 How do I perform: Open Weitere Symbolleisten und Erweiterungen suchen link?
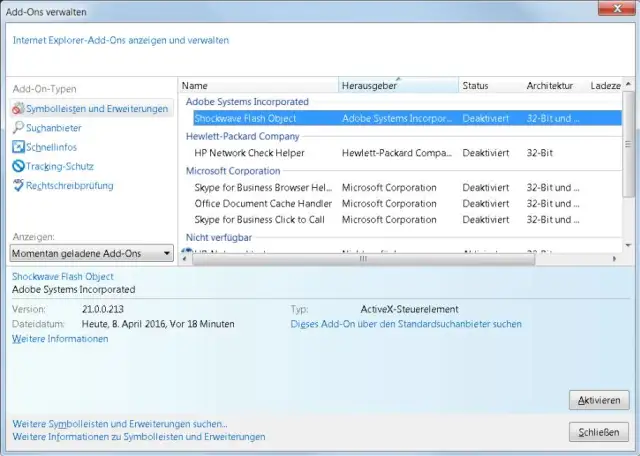coord(119,424)
